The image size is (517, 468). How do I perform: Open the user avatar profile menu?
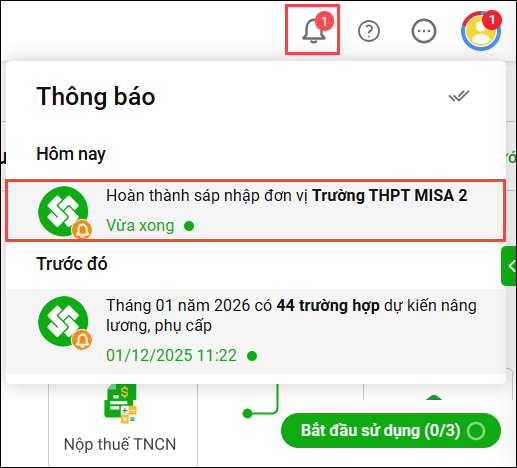click(x=480, y=31)
